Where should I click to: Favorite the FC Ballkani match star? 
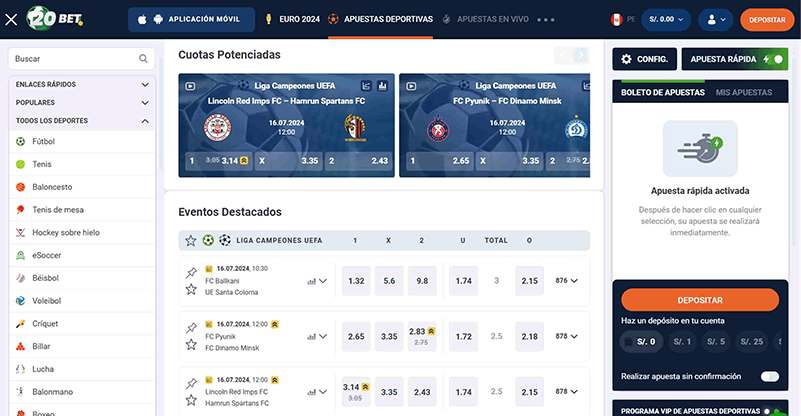[191, 289]
